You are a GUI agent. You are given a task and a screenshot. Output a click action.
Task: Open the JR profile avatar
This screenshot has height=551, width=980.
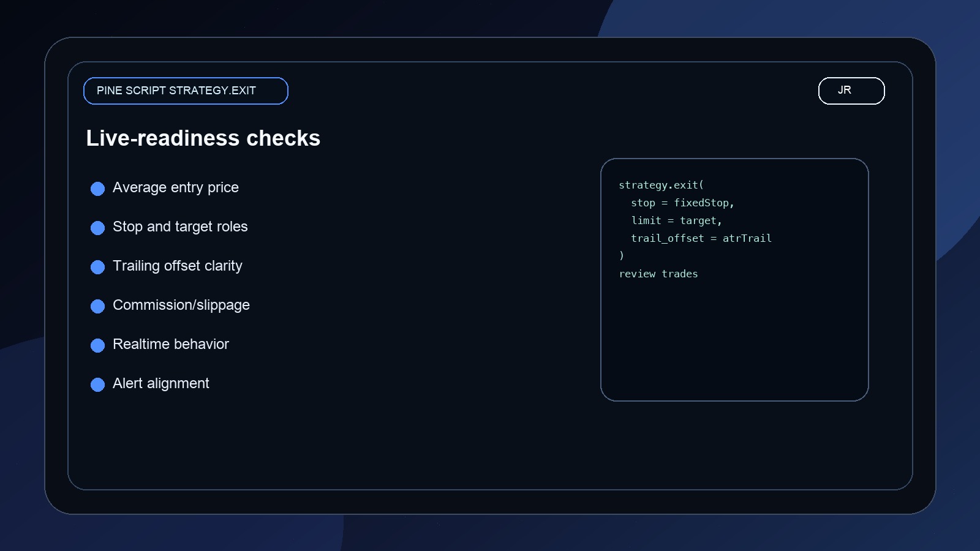851,90
